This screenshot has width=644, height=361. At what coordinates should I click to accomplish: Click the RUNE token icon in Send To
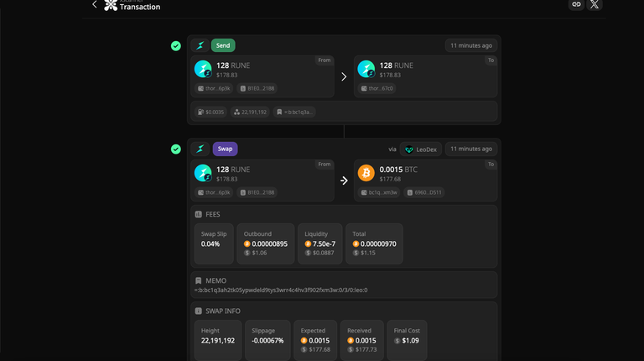366,69
